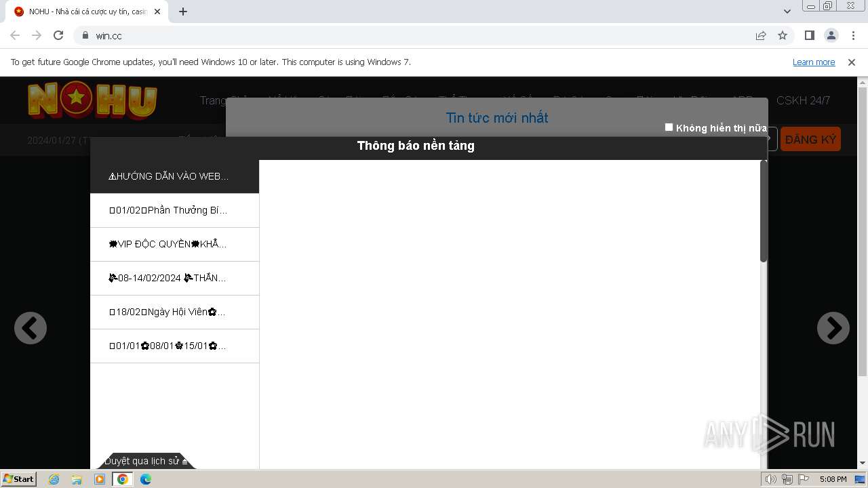Open Action Center flag icon

pyautogui.click(x=804, y=479)
